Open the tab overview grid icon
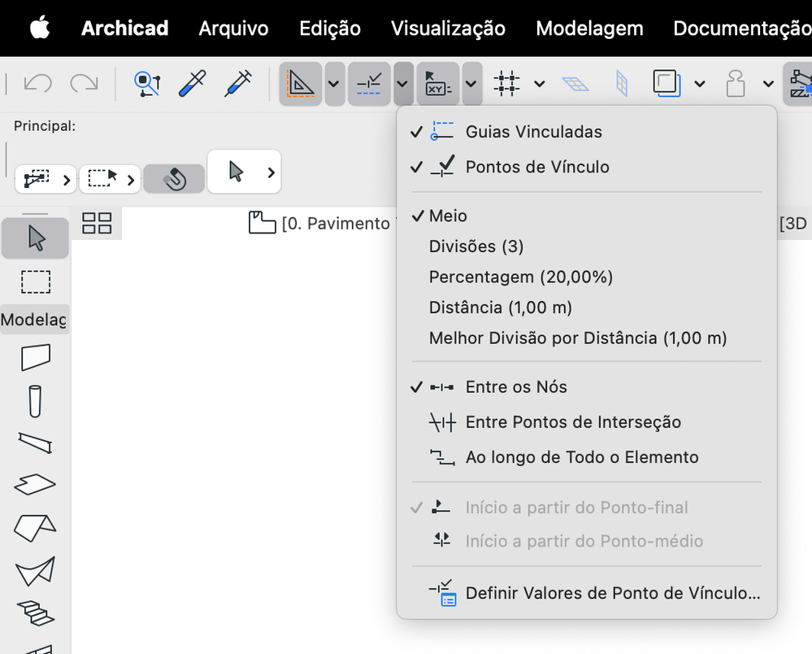 pos(97,224)
